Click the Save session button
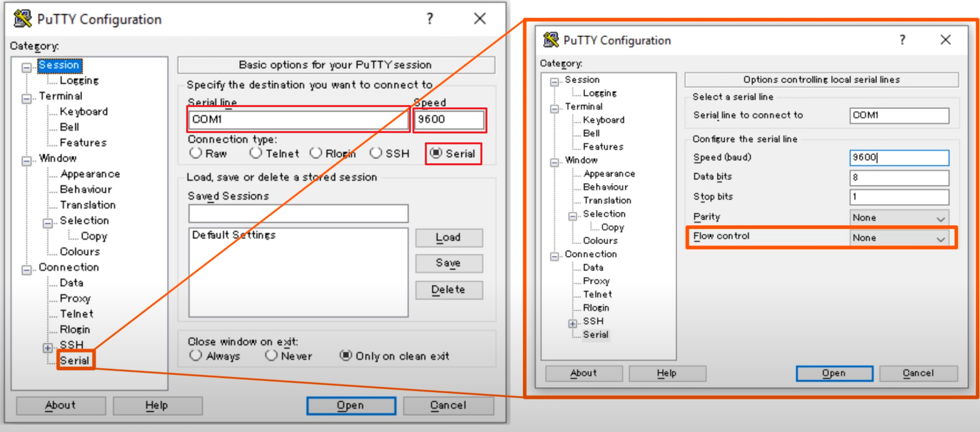The height and width of the screenshot is (432, 980). [x=449, y=263]
